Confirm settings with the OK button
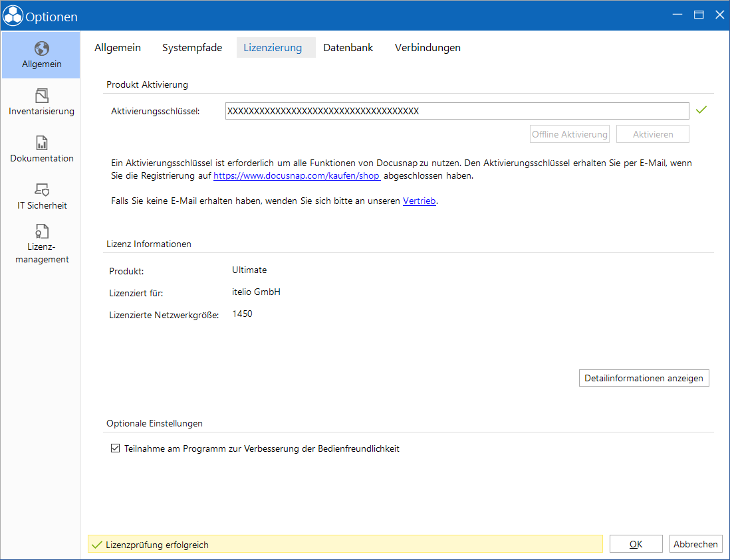The width and height of the screenshot is (730, 560). [x=636, y=544]
